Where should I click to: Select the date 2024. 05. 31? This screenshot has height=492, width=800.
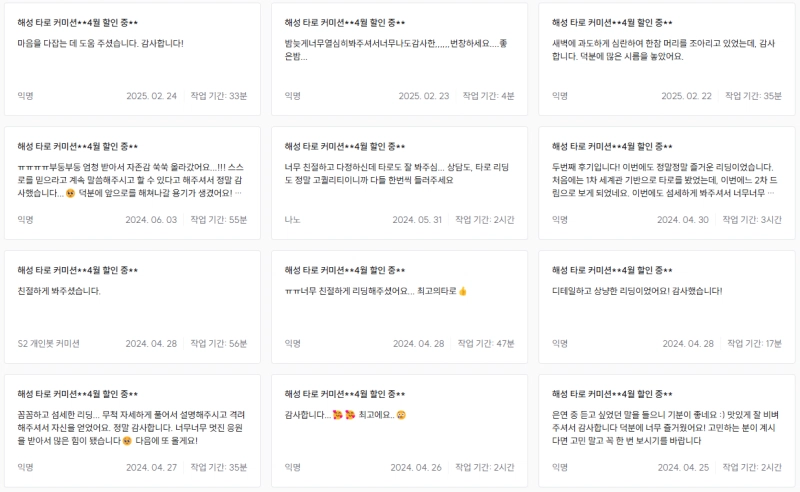(417, 219)
